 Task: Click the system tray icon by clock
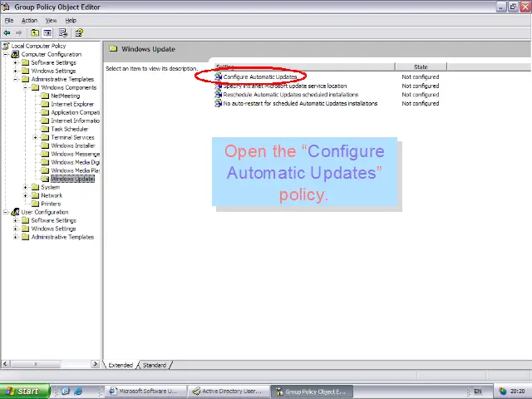pos(502,392)
